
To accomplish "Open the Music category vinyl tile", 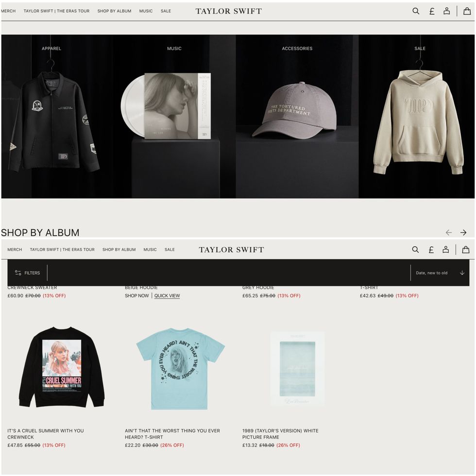I will 174,117.
